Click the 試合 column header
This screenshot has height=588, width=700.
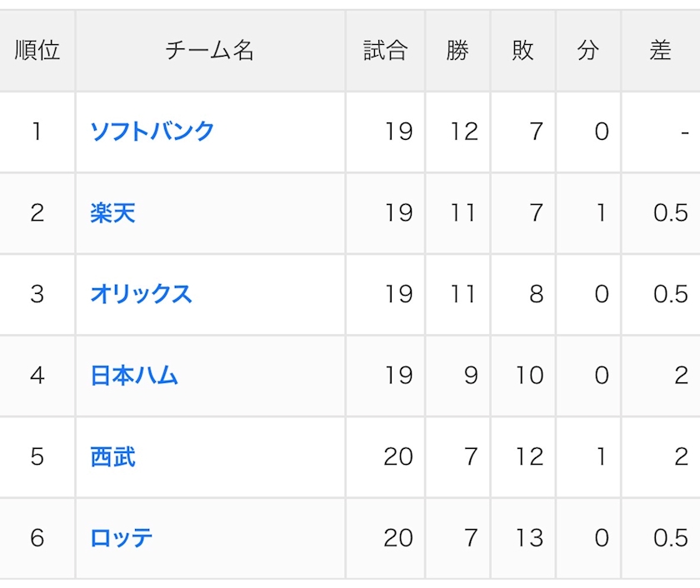(x=385, y=50)
